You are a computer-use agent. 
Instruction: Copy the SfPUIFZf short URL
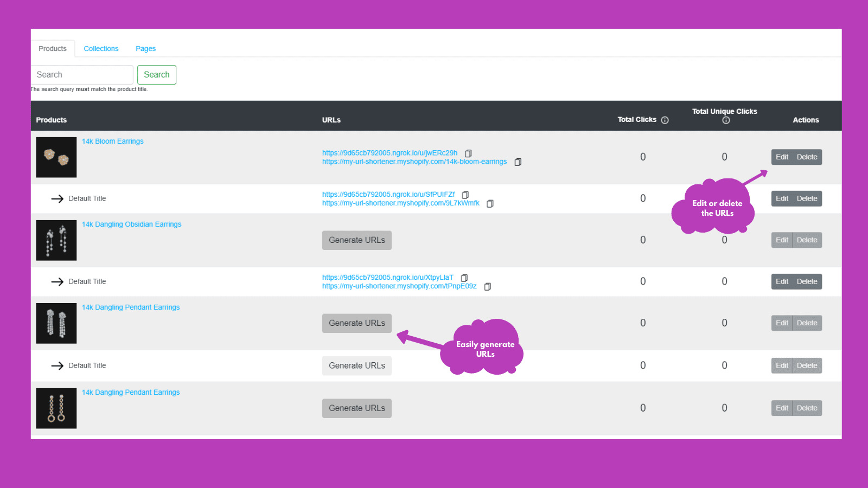pos(465,194)
